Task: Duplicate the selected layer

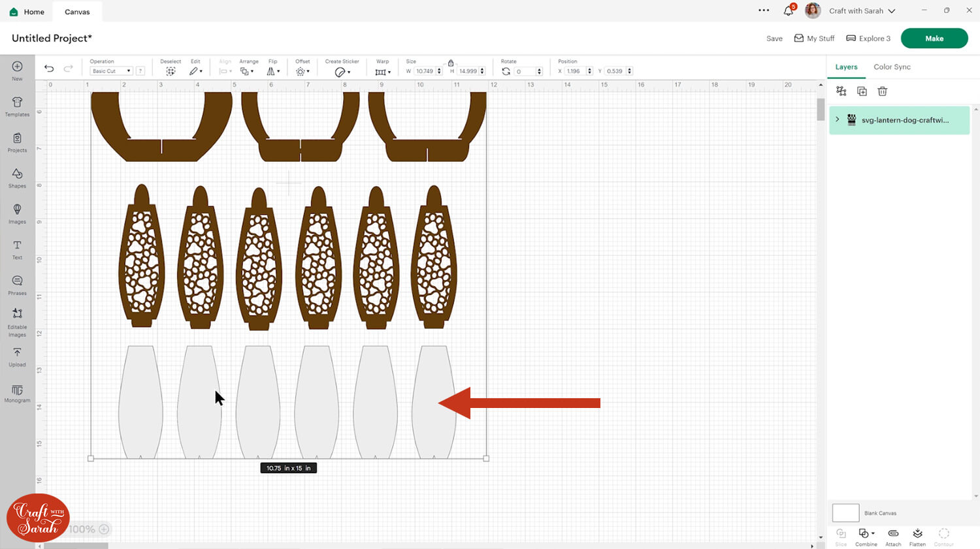Action: point(862,91)
